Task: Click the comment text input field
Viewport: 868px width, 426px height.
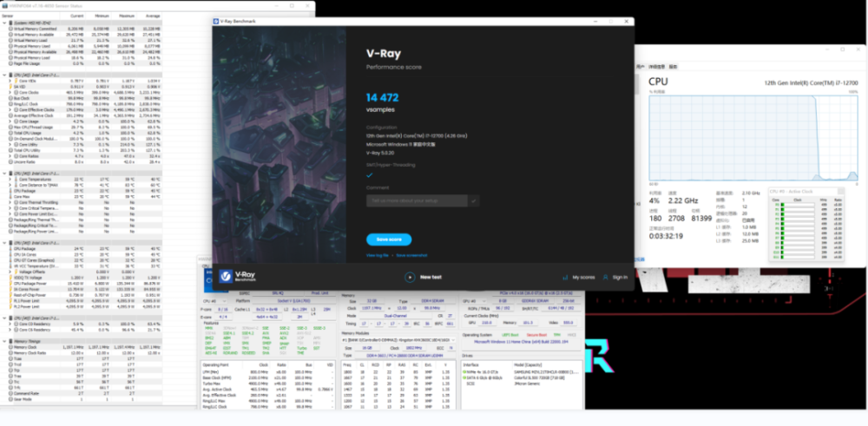Action: (x=417, y=200)
